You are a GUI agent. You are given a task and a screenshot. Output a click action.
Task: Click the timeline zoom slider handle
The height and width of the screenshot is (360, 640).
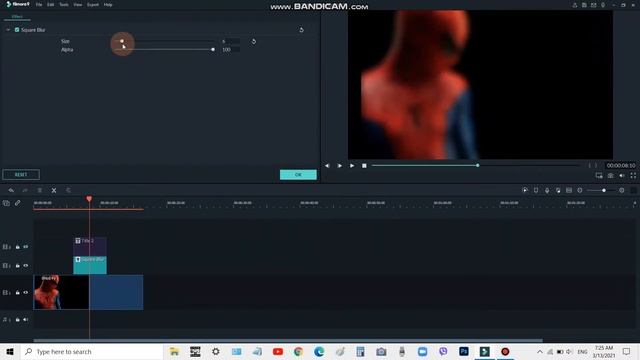(604, 190)
